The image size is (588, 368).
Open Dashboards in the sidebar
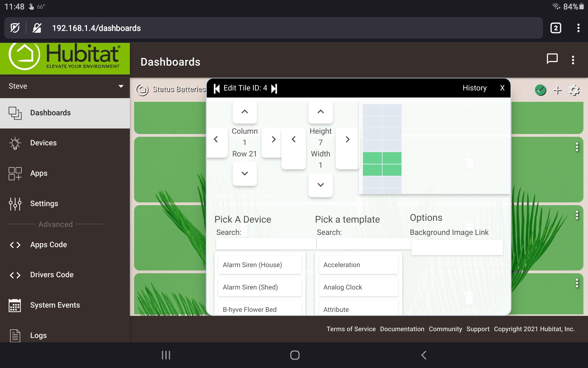tap(65, 113)
